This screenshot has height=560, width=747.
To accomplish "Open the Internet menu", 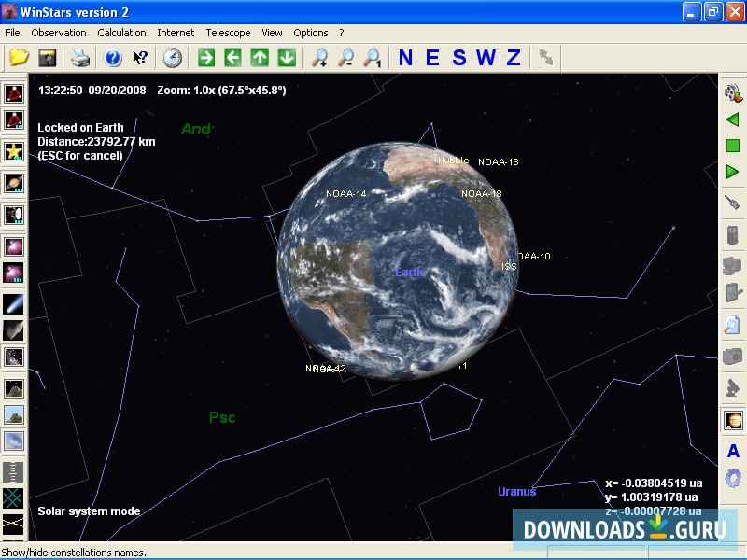I will 176,33.
